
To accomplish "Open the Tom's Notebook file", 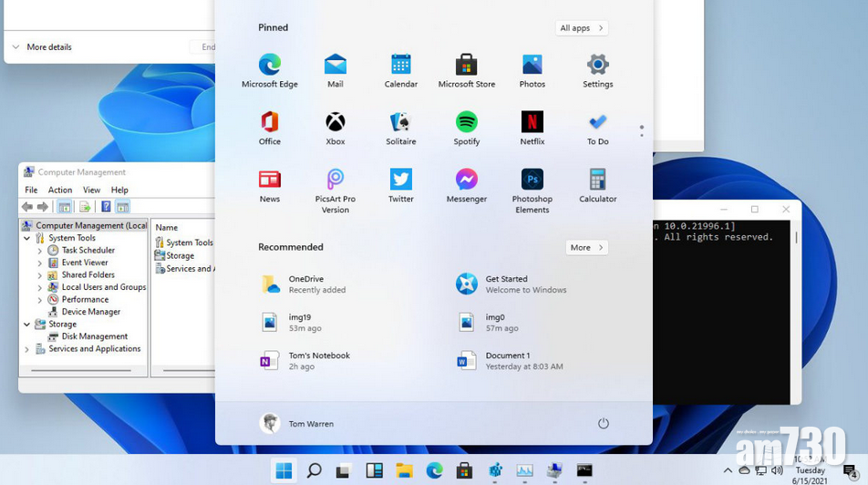I will coord(305,361).
